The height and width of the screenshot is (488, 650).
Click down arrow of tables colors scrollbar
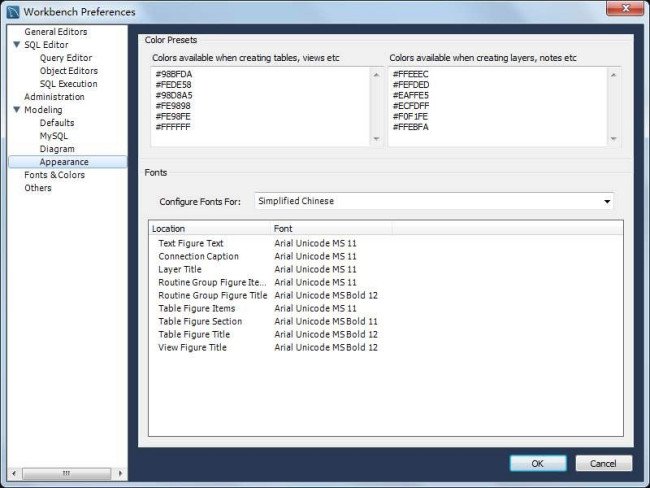(376, 138)
